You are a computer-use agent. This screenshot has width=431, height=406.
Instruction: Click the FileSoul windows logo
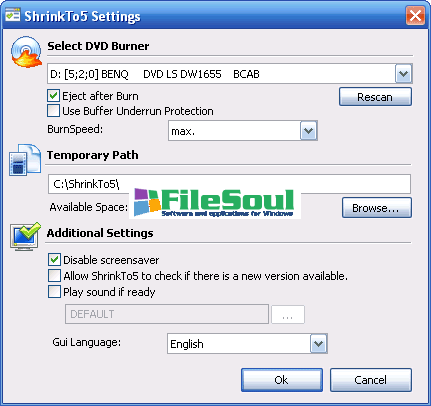(x=147, y=202)
